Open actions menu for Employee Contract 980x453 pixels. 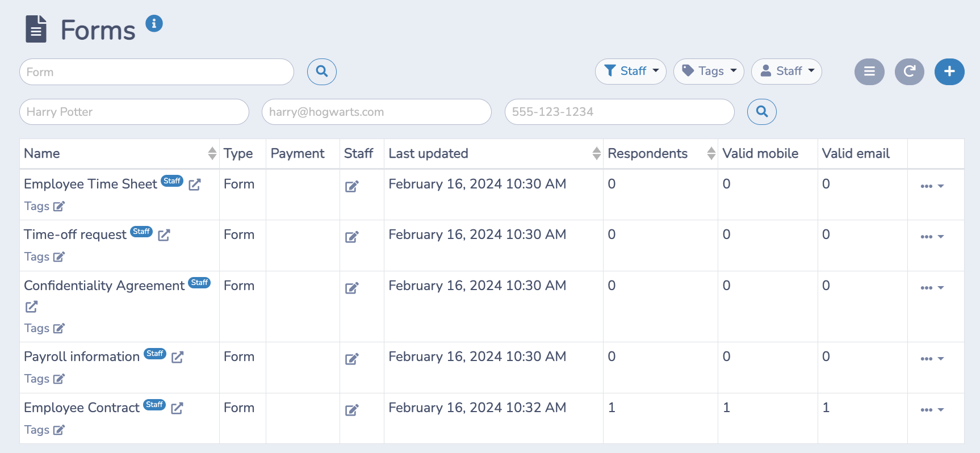(x=932, y=410)
